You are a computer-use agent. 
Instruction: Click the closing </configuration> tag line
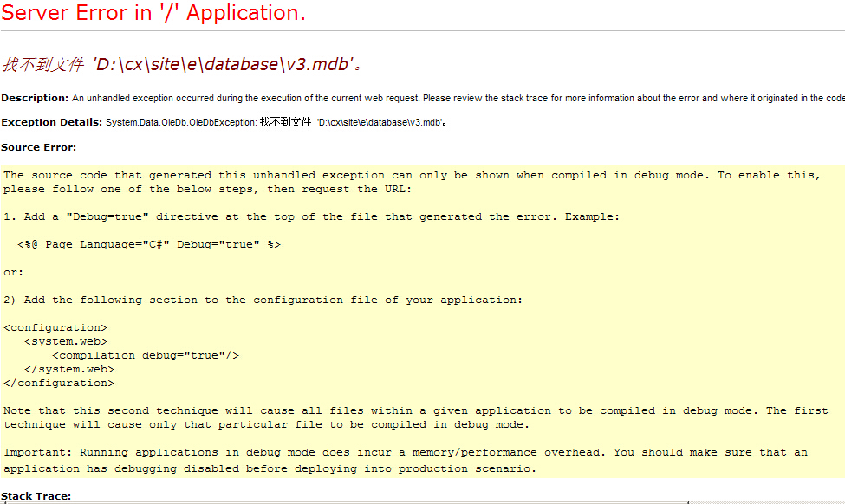click(59, 383)
